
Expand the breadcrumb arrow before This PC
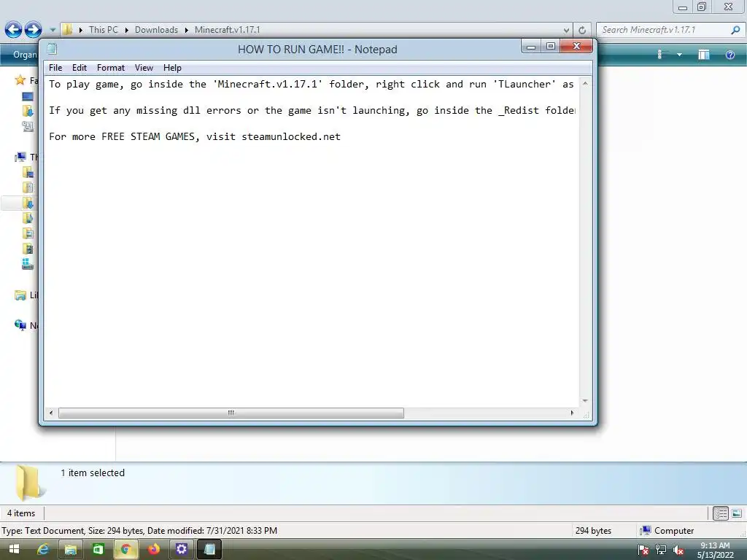click(x=80, y=30)
